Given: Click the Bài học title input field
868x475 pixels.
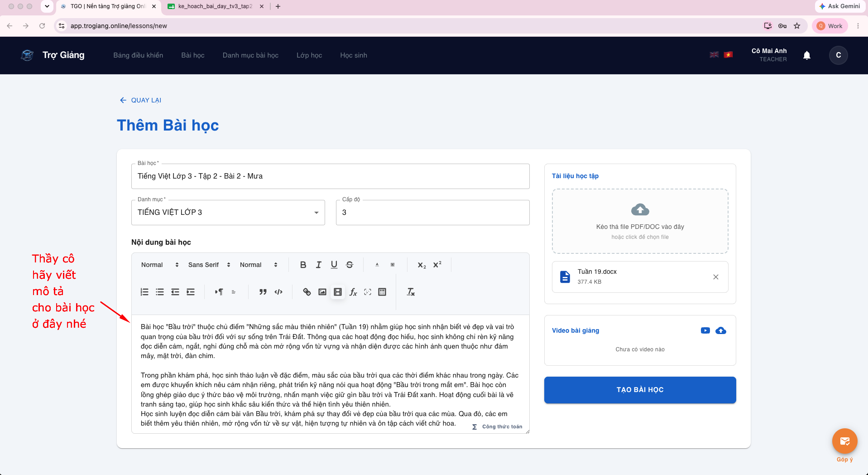Looking at the screenshot, I should point(331,176).
